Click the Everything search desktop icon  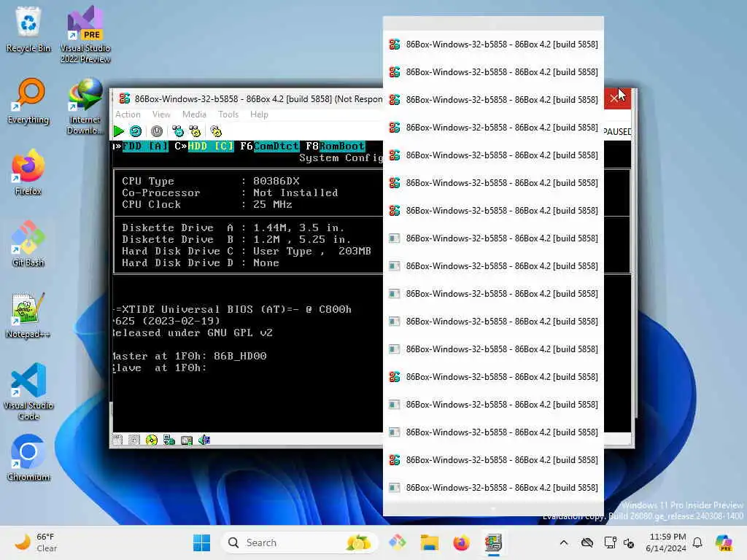28,101
